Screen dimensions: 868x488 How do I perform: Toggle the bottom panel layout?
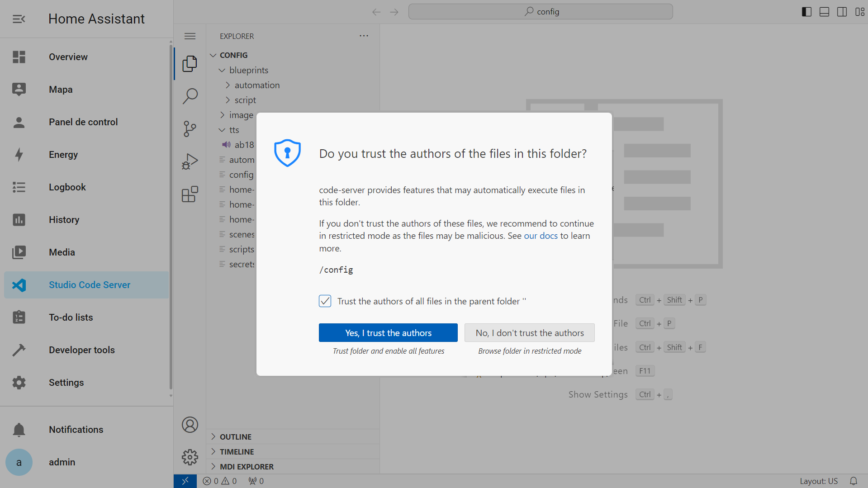click(824, 12)
